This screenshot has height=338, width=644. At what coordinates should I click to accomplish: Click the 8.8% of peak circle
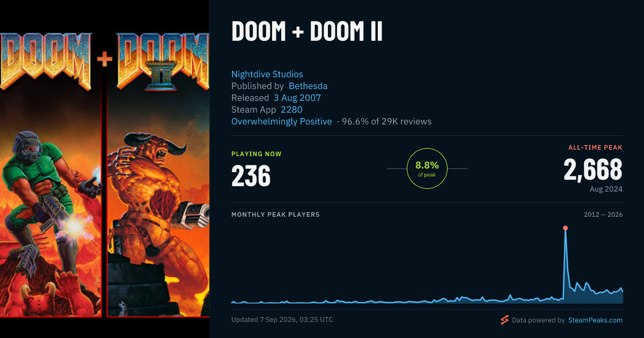pos(427,168)
